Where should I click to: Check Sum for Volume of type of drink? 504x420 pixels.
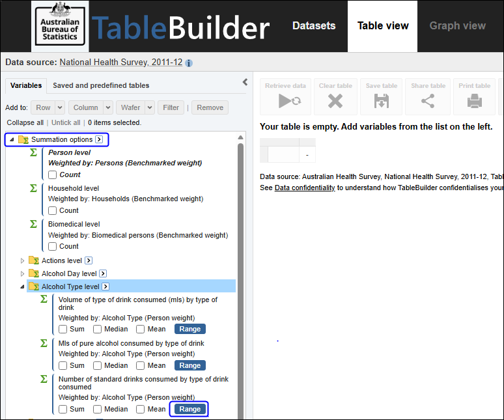click(63, 329)
